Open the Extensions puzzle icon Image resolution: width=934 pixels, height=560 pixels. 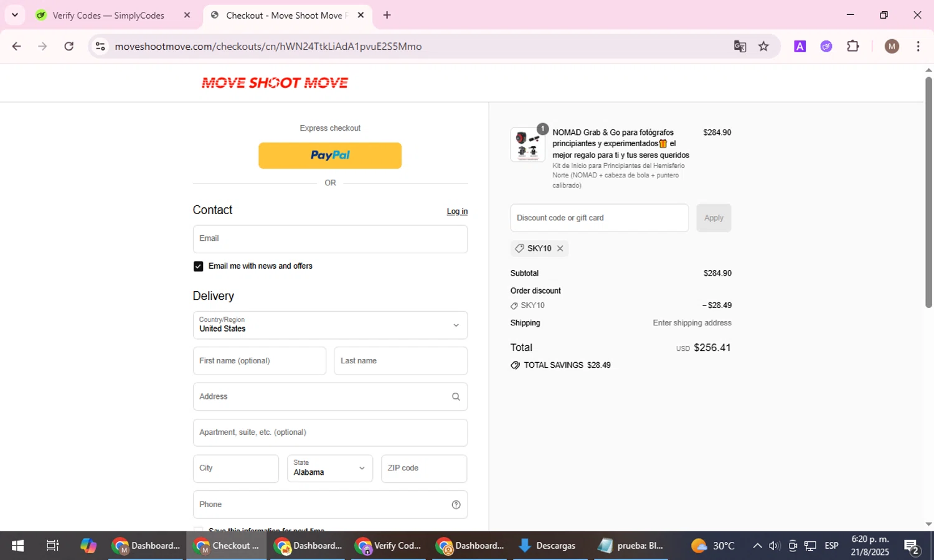(853, 46)
